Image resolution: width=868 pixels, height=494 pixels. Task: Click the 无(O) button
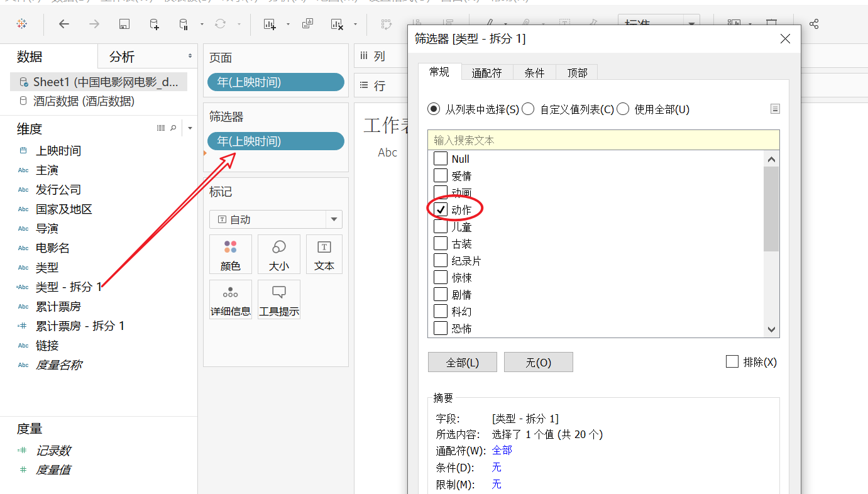tap(539, 362)
